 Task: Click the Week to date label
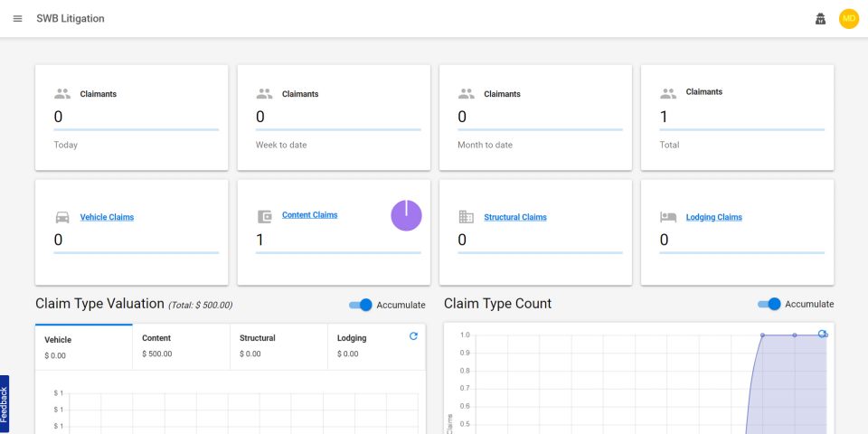click(x=281, y=145)
